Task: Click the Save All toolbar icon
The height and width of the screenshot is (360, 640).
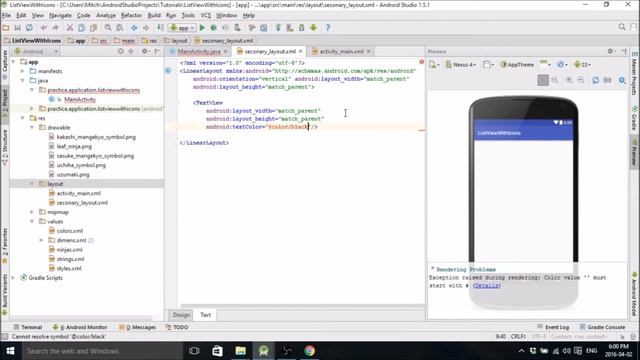Action: point(18,28)
